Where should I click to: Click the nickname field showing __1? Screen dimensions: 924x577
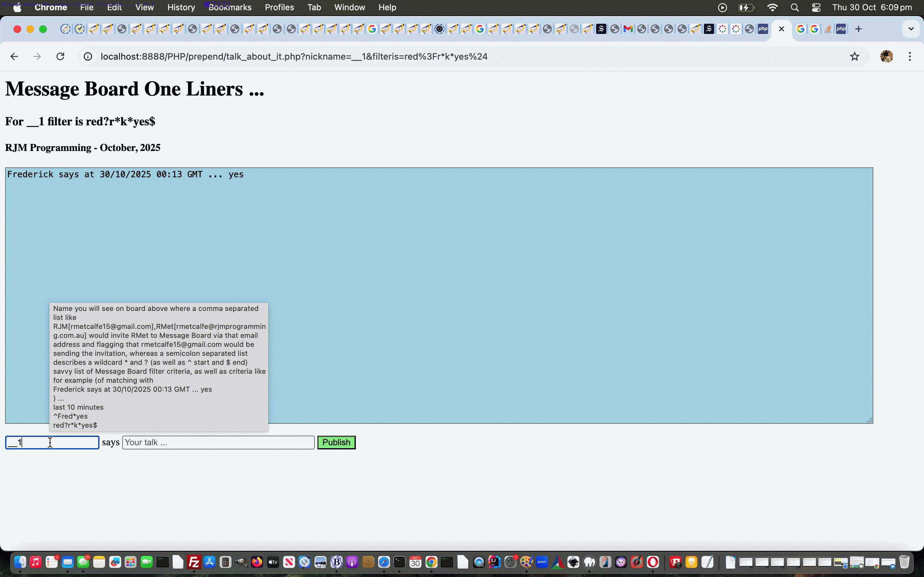(x=52, y=442)
